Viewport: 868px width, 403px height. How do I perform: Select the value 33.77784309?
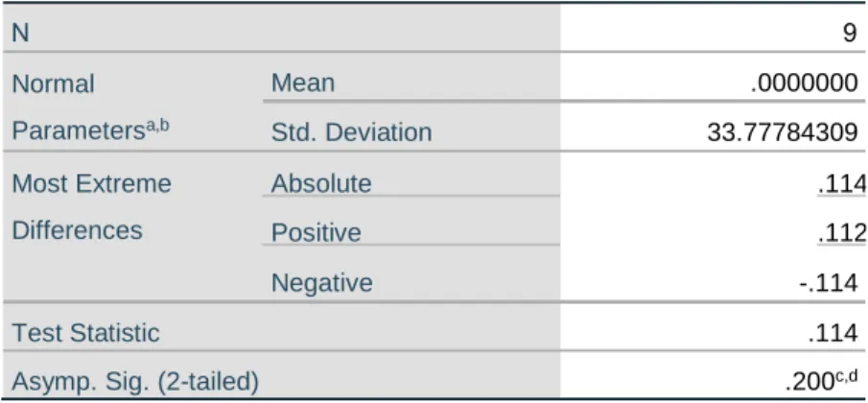(x=783, y=132)
